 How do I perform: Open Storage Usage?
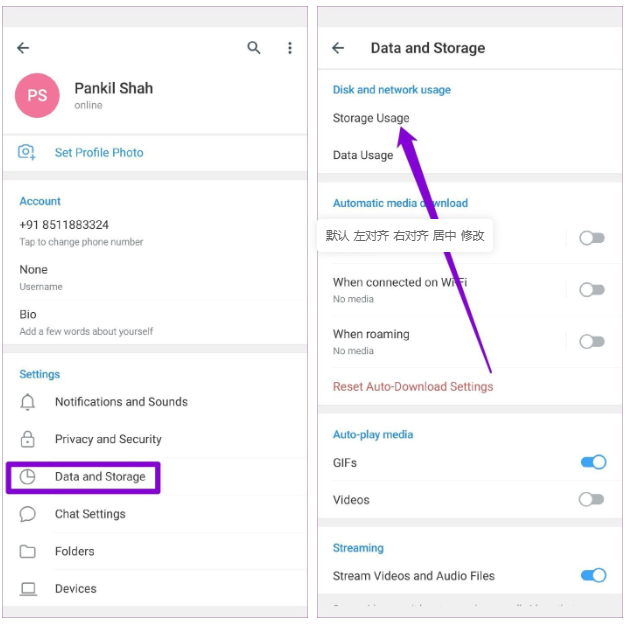pos(371,118)
